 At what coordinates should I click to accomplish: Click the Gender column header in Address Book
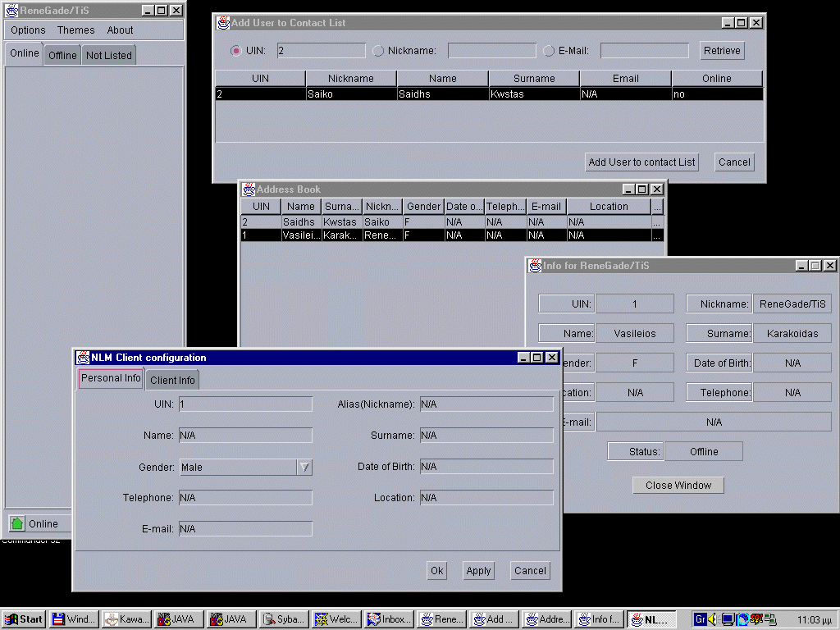pos(423,206)
